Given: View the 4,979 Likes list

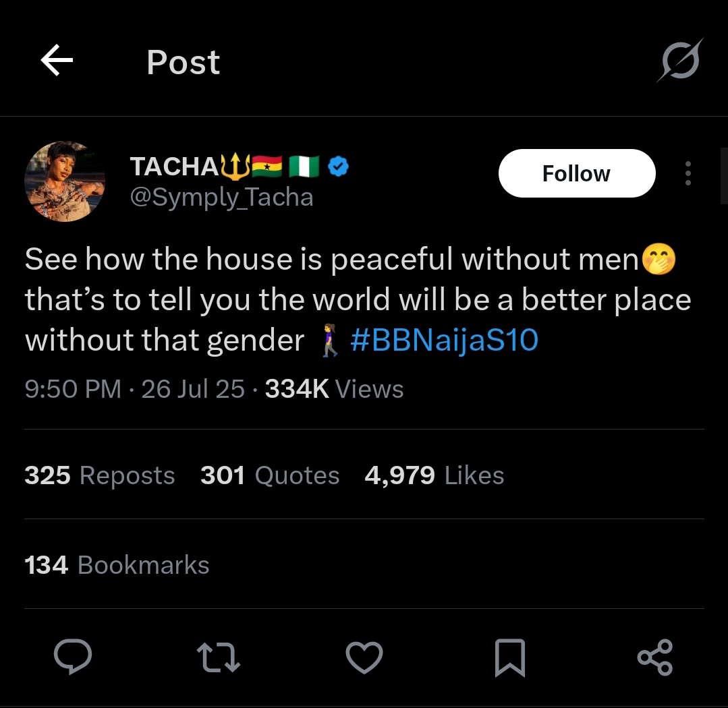Looking at the screenshot, I should (434, 475).
